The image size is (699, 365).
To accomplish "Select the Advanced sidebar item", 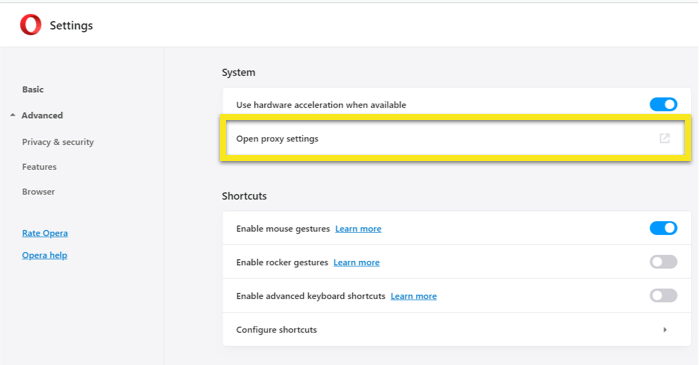I will (42, 115).
